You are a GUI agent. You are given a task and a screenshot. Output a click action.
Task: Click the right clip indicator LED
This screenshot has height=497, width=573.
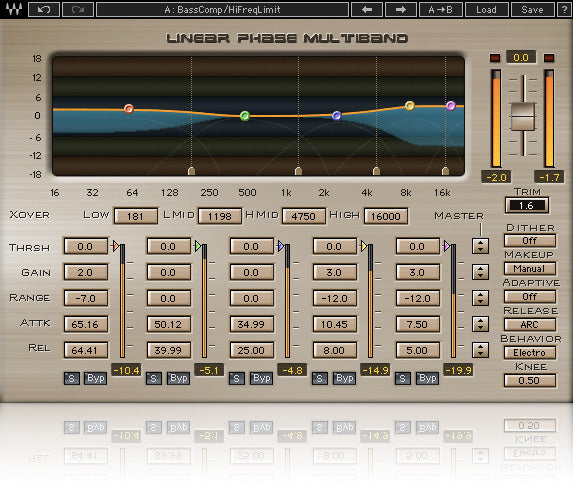click(549, 58)
